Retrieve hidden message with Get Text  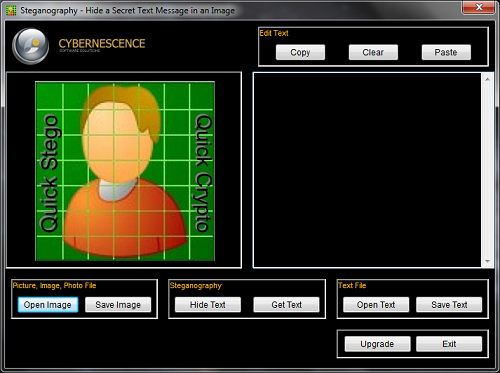pyautogui.click(x=286, y=305)
